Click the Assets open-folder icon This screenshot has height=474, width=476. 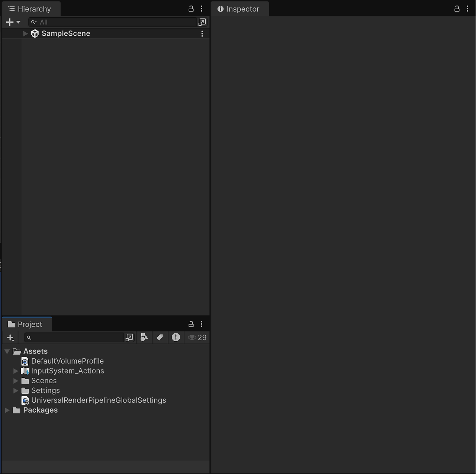click(x=17, y=351)
